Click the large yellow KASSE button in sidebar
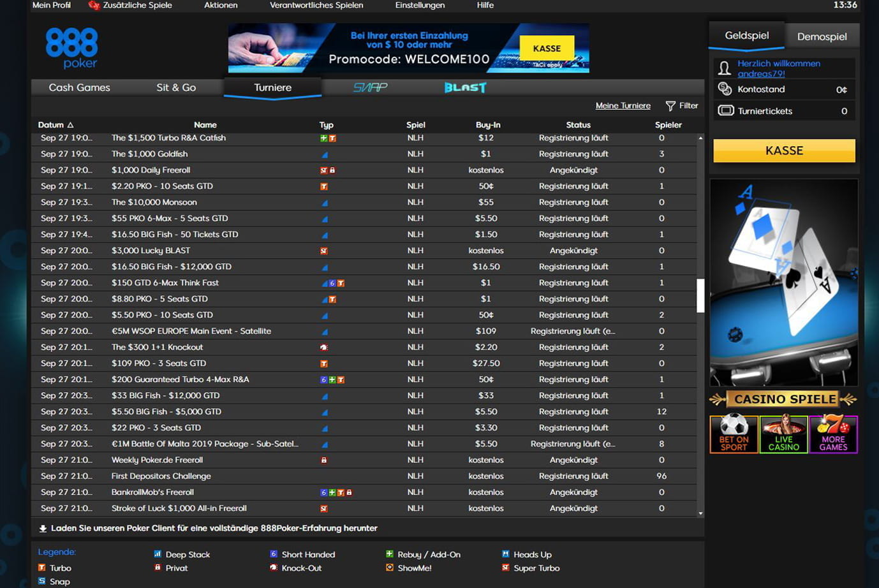 [784, 151]
